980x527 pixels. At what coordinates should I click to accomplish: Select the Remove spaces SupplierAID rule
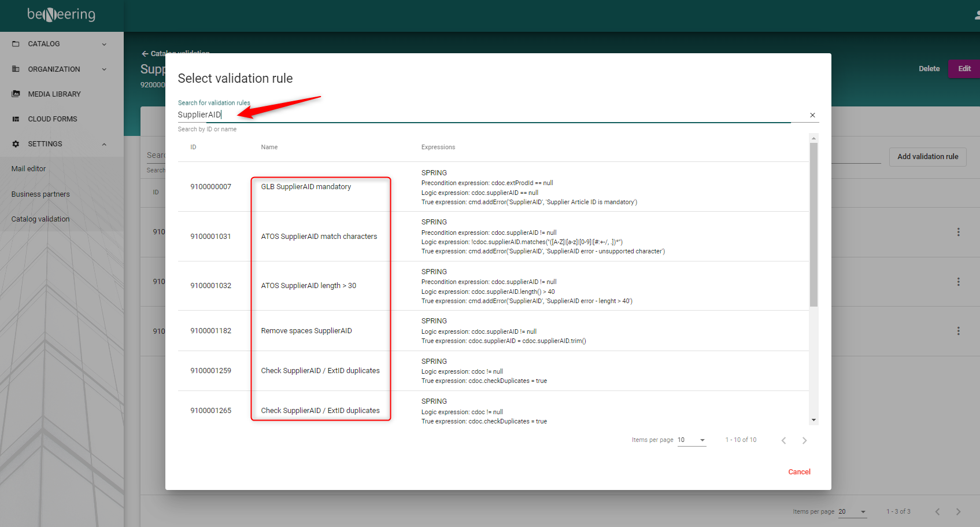click(x=306, y=331)
